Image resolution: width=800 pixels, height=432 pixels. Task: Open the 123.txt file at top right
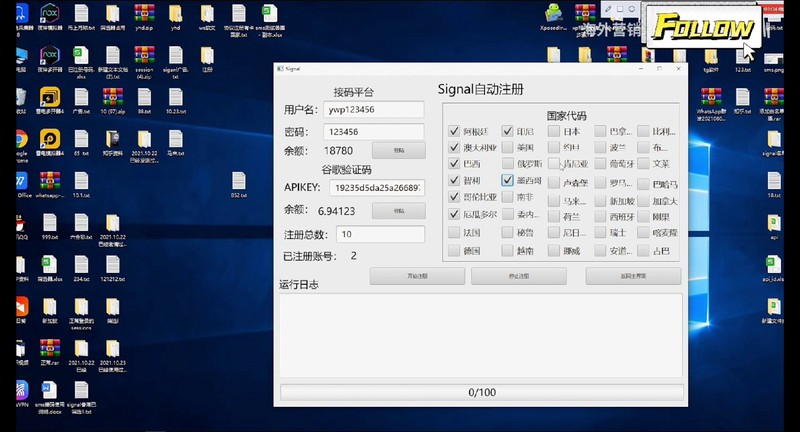(742, 60)
